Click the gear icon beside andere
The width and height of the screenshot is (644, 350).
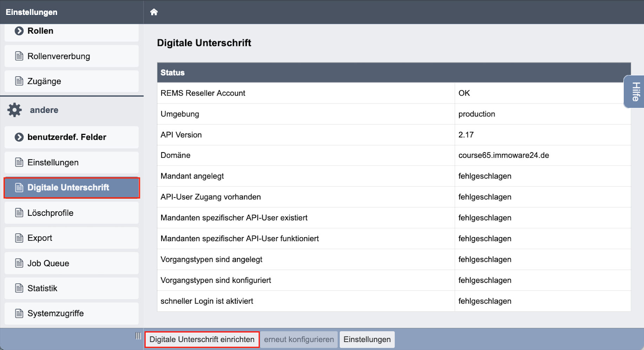(x=14, y=110)
